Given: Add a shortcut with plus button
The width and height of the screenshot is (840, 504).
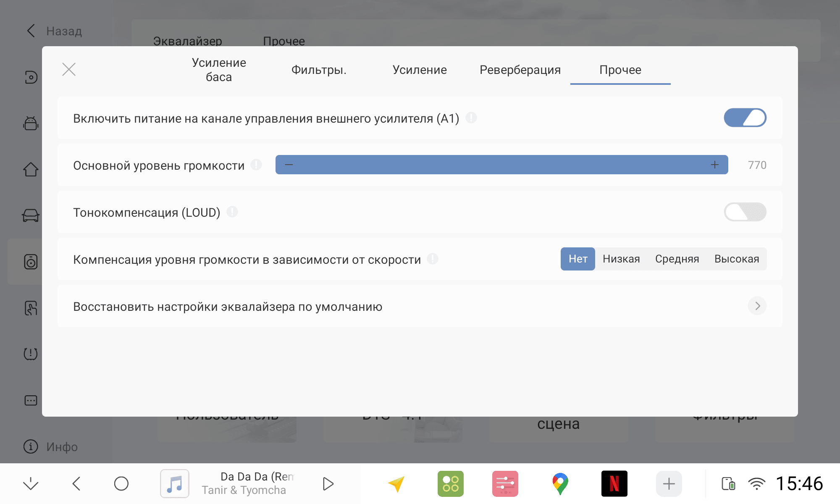Looking at the screenshot, I should (x=669, y=484).
